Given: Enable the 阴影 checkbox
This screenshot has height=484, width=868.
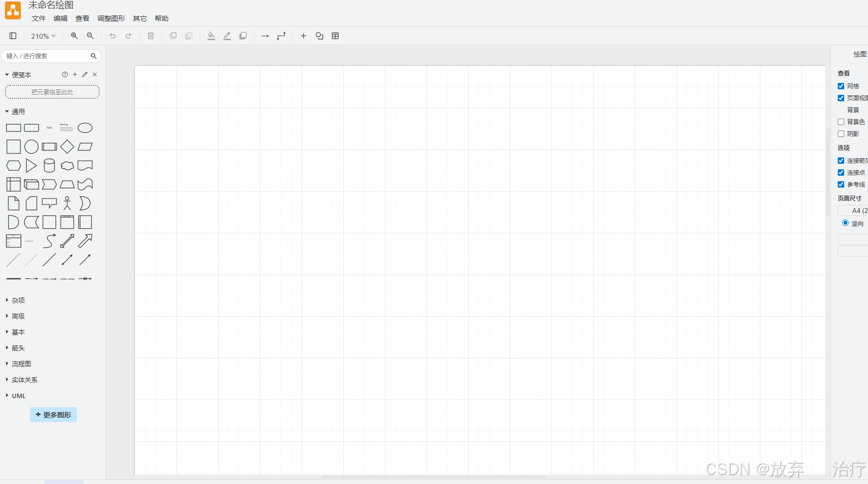Looking at the screenshot, I should pyautogui.click(x=841, y=134).
